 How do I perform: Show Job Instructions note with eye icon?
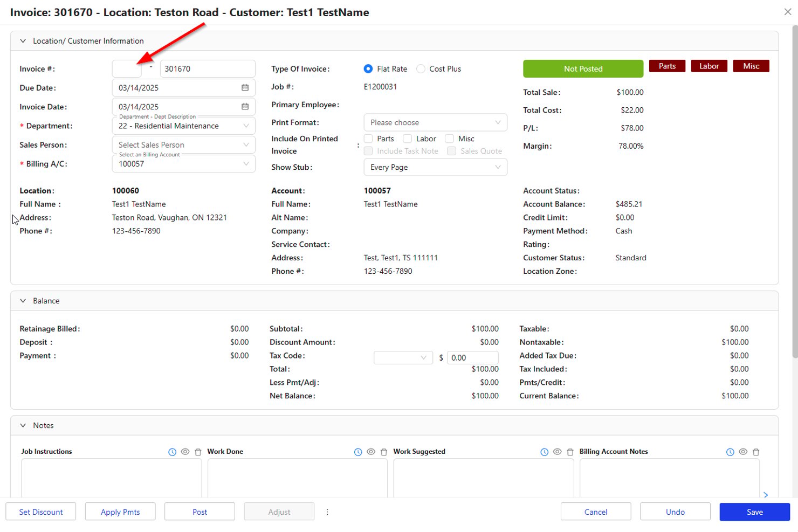coord(185,452)
